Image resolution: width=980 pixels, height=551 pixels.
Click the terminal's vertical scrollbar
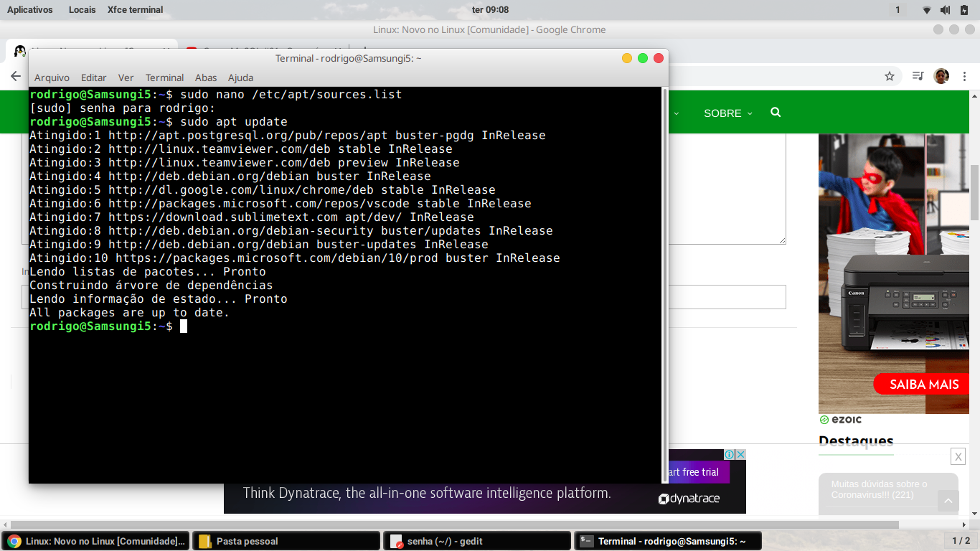[x=664, y=285]
